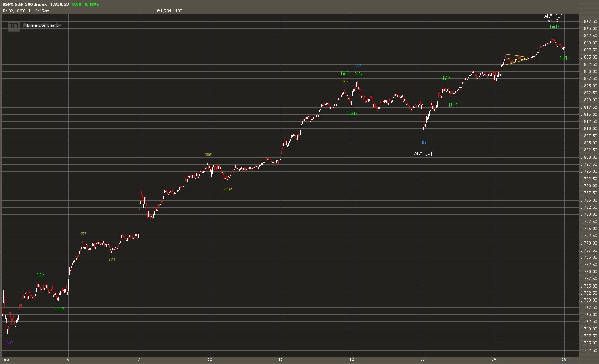Click the [iv]? label below the Feb 12 peak
Screen dimensions: 599x364
352,114
